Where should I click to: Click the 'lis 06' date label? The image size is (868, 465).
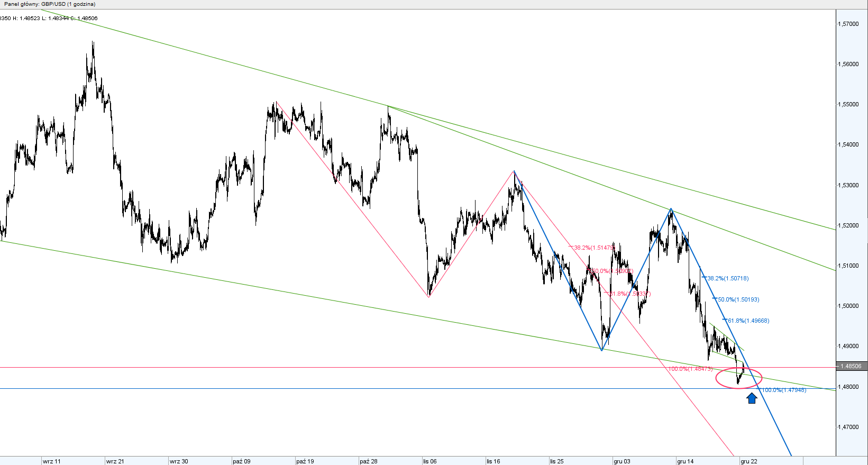[x=430, y=461]
